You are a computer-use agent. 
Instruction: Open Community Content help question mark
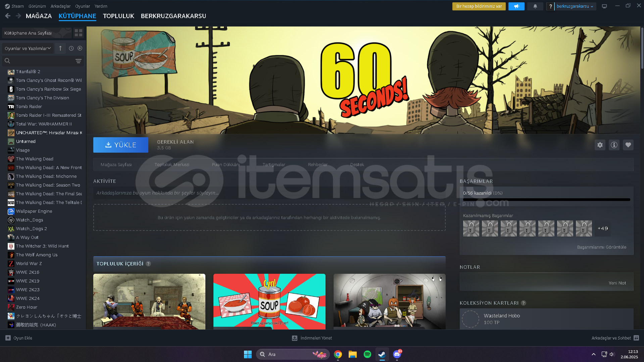[x=148, y=264]
